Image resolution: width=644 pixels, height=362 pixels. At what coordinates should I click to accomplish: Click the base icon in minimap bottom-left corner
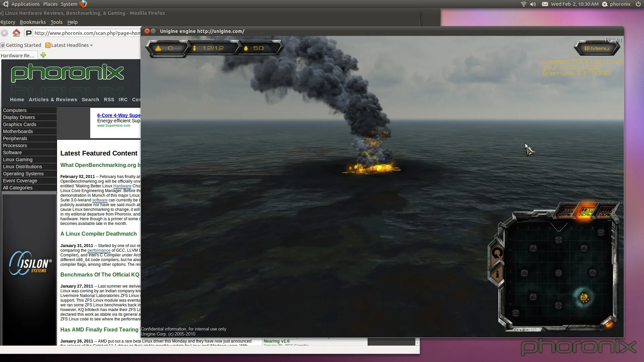click(516, 313)
